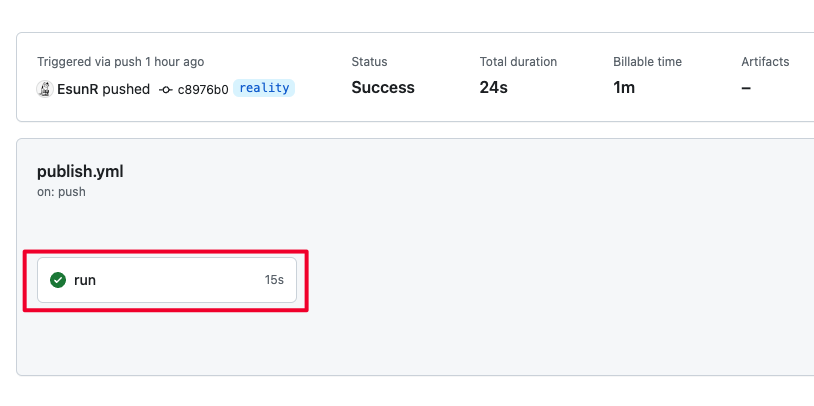Click the Artifacts heading
The height and width of the screenshot is (406, 814).
(765, 62)
